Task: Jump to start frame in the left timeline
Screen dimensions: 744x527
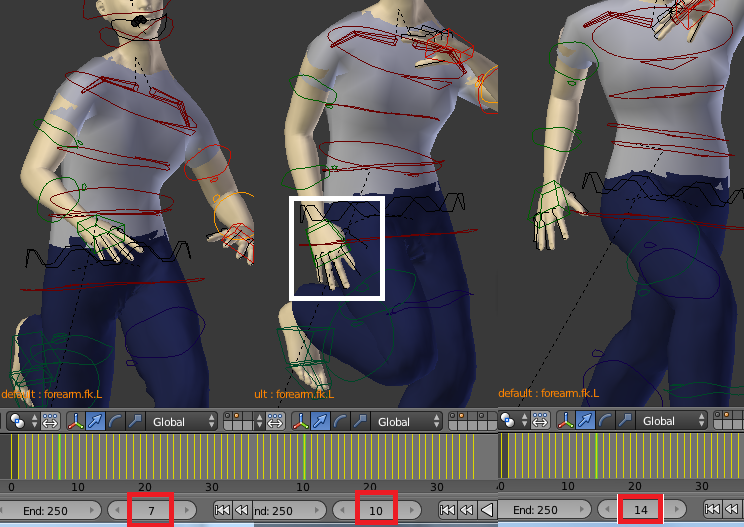Action: (x=222, y=510)
